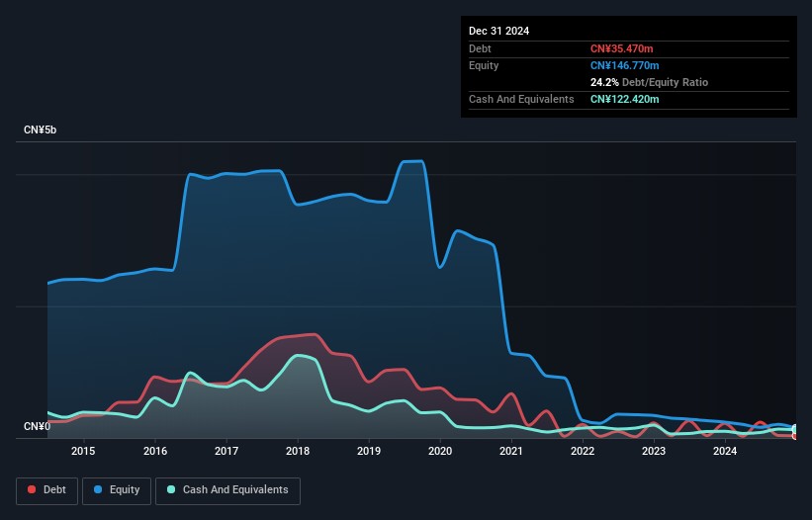
Task: Select the 2015 x-axis label
Action: point(83,451)
